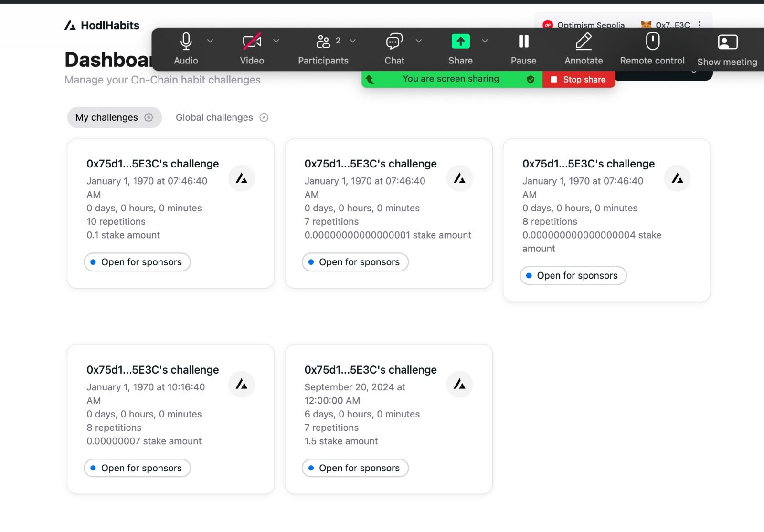Open challenge title on 1.5 stake card

[371, 370]
